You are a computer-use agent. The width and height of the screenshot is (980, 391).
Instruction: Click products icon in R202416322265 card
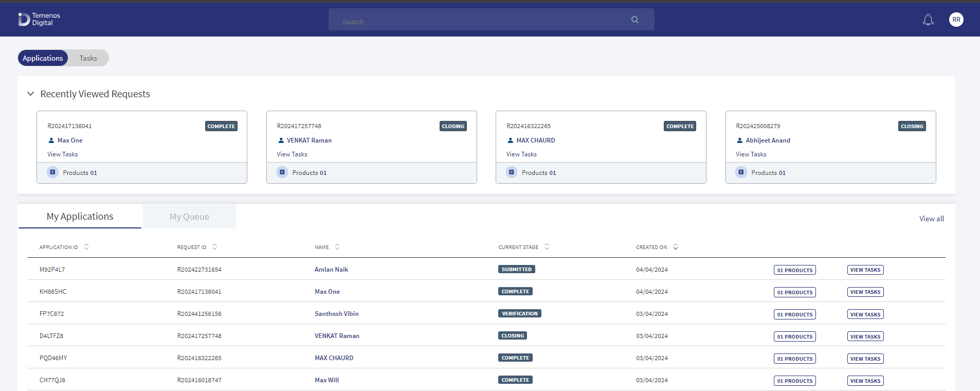point(511,172)
